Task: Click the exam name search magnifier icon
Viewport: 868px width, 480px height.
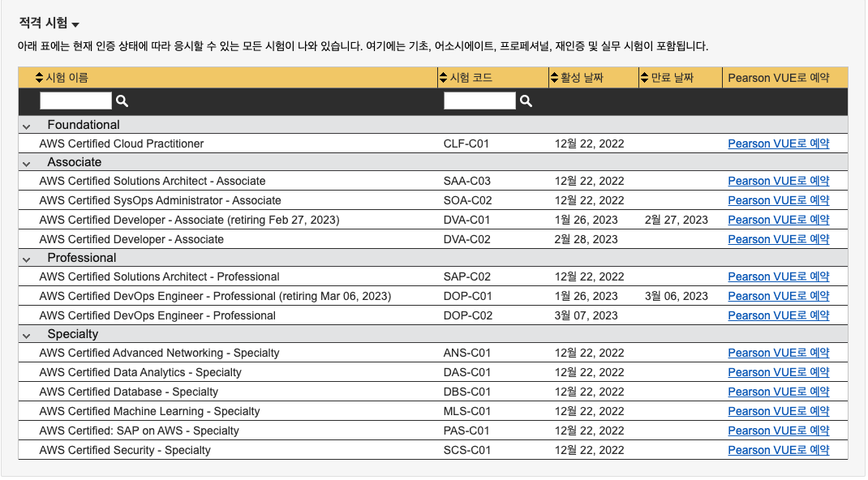Action: click(122, 101)
